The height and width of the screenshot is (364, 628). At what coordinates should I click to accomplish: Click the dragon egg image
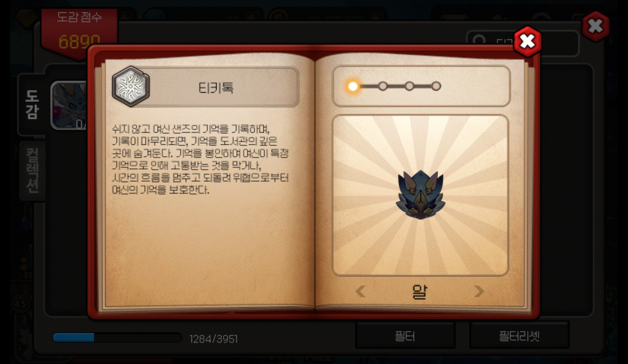(x=420, y=195)
